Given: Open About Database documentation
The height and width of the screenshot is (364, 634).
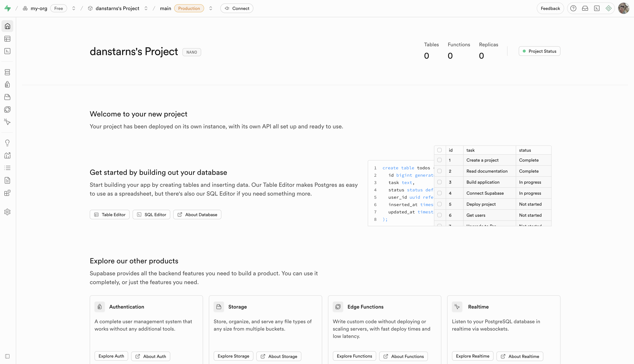Looking at the screenshot, I should (197, 214).
